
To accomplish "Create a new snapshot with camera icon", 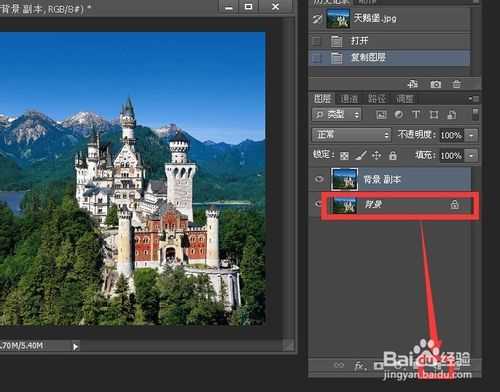I will pos(435,84).
